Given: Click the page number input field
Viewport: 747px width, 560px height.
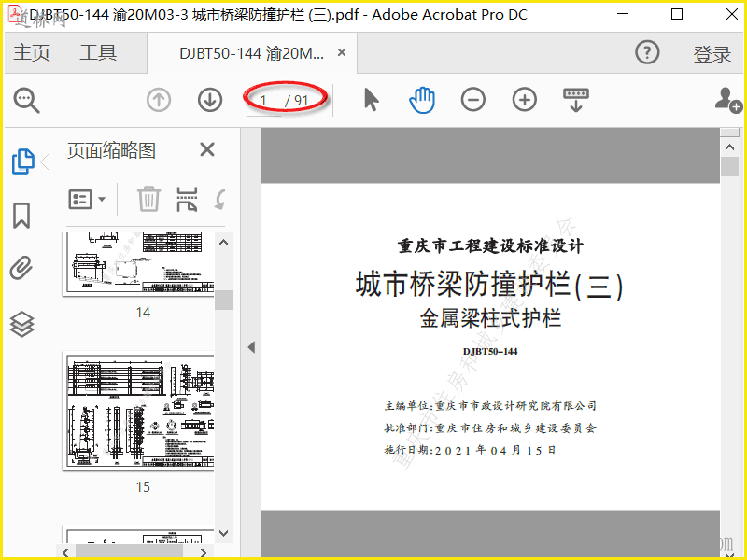Looking at the screenshot, I should coord(265,101).
